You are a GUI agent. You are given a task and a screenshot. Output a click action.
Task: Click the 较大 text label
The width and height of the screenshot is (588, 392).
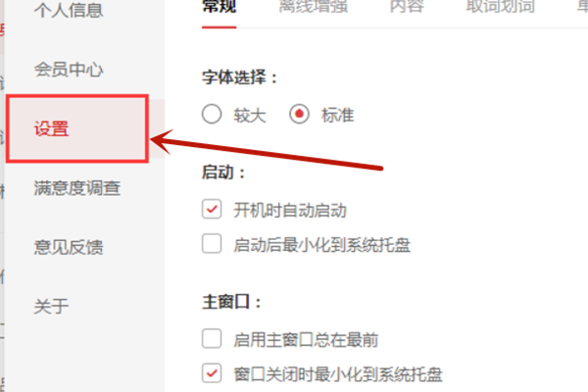[250, 116]
